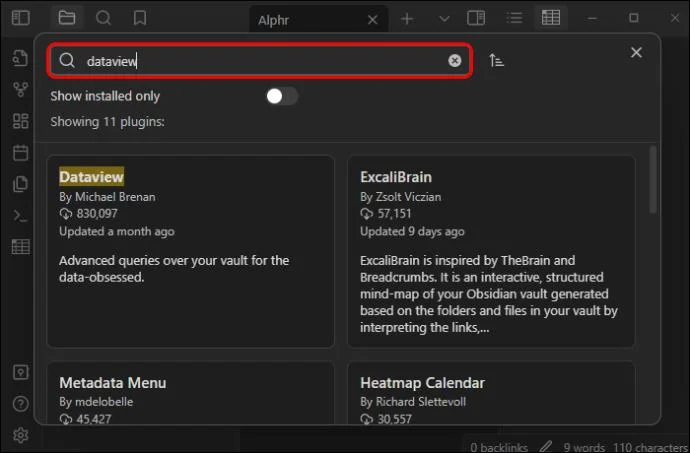
Task: Open the Metadata Menu plugin card
Action: pos(191,393)
